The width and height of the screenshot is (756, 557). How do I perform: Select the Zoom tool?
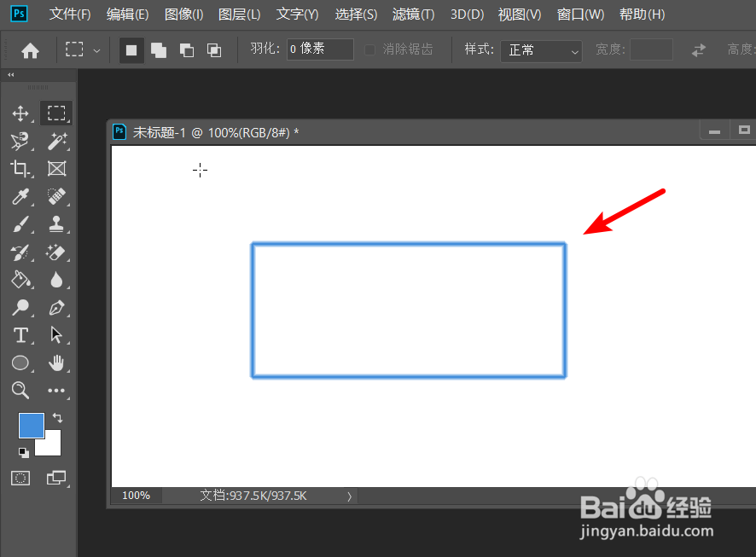pos(20,391)
